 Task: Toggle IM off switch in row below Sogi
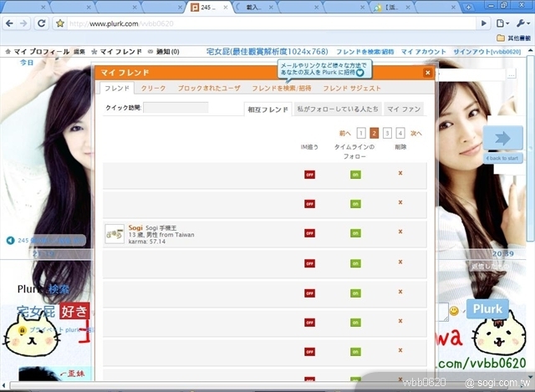pos(309,263)
